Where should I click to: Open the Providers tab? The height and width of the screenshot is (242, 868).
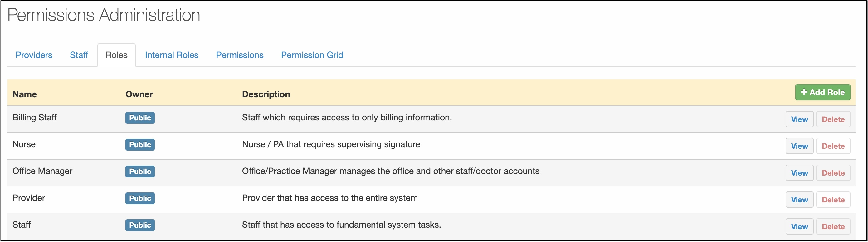(34, 55)
